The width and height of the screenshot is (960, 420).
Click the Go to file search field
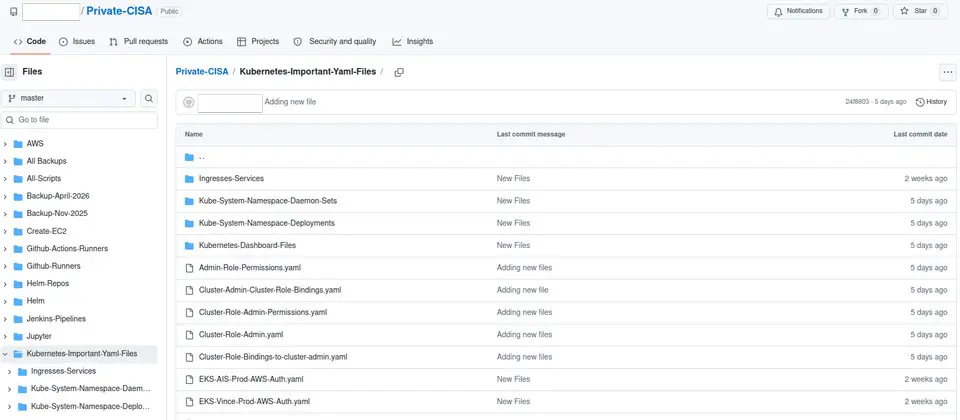[80, 120]
